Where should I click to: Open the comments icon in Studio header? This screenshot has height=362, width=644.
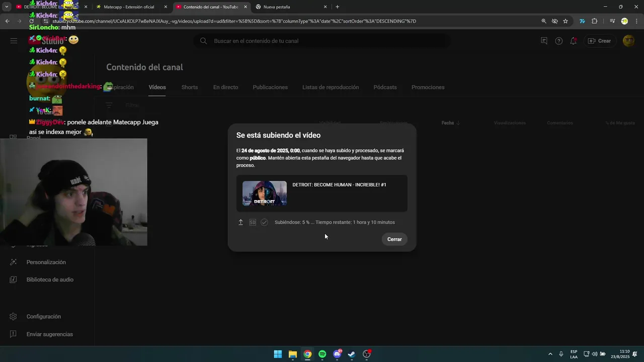544,41
